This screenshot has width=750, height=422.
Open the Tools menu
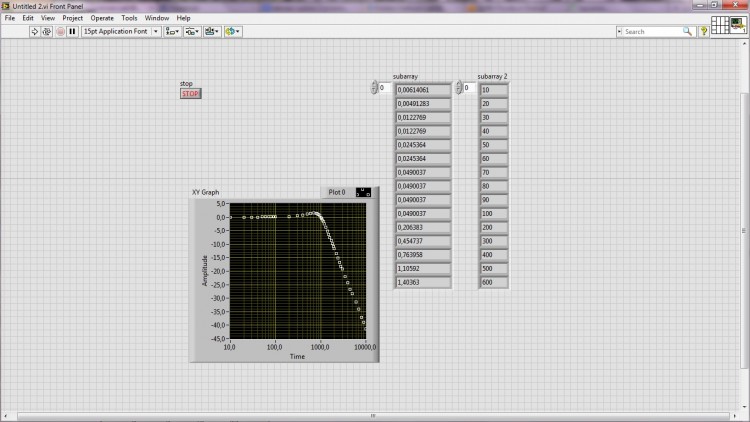point(129,18)
